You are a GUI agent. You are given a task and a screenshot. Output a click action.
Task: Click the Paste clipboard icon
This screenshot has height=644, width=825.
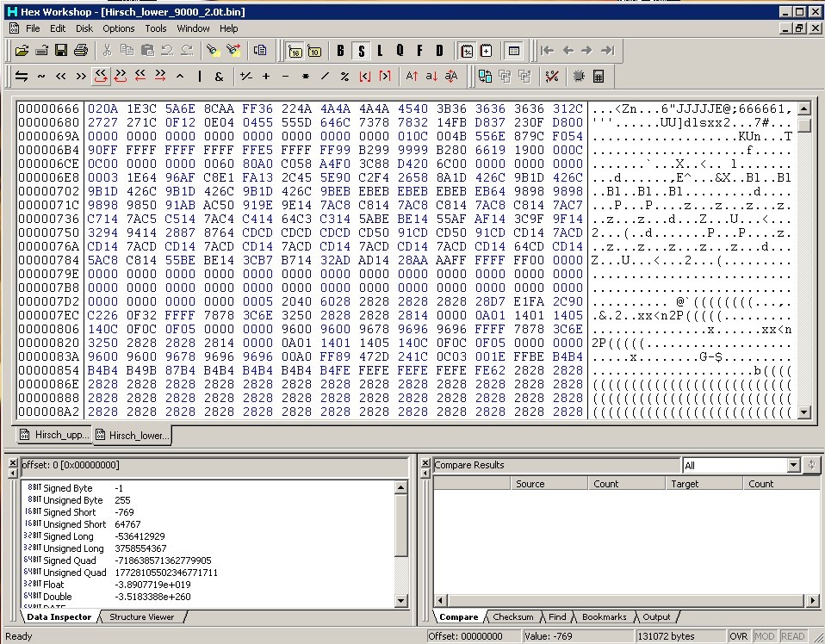click(148, 51)
